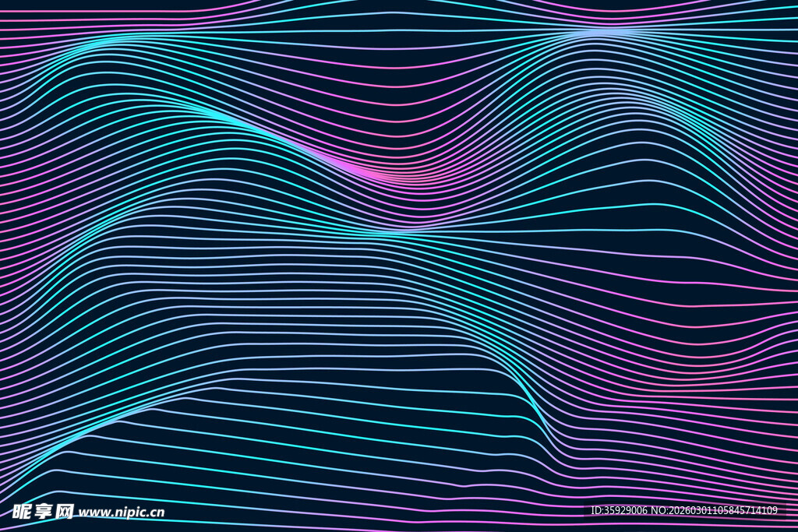Click the 昵 character in the watermark logo
This screenshot has width=798, height=532.
21,511
